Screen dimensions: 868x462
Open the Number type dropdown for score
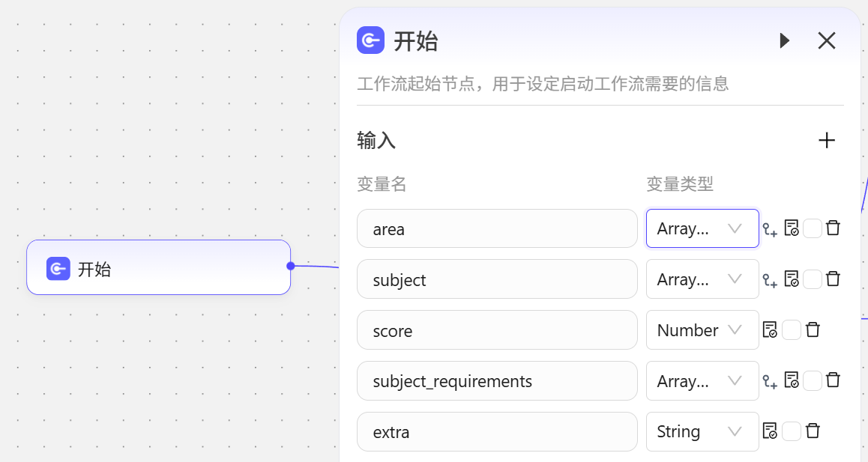tap(702, 329)
